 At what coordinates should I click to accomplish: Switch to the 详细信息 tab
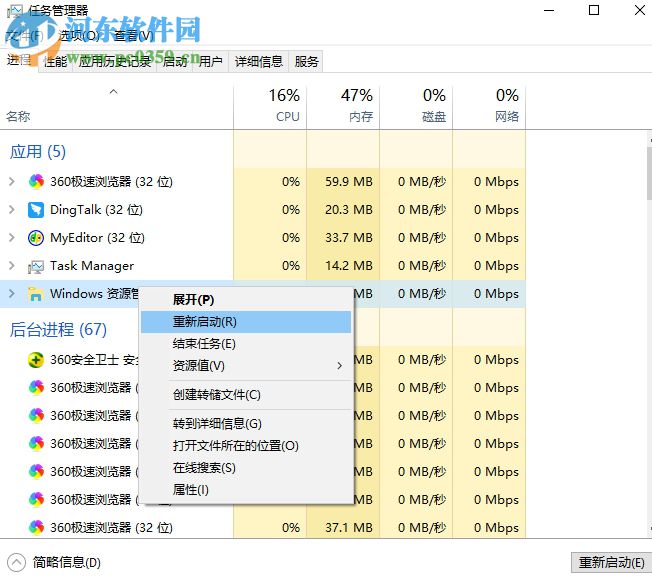pyautogui.click(x=259, y=62)
